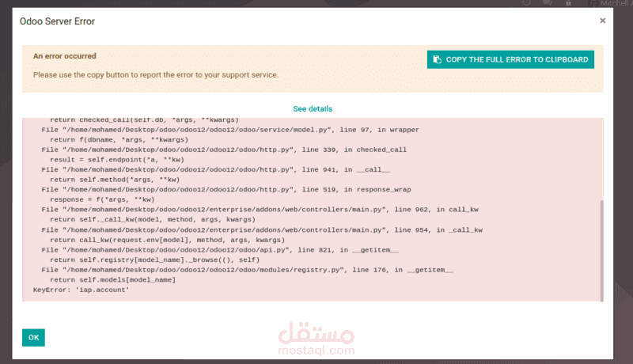Select the http.py line 519 response_wrap entry
This screenshot has height=364, width=633.
click(x=226, y=190)
